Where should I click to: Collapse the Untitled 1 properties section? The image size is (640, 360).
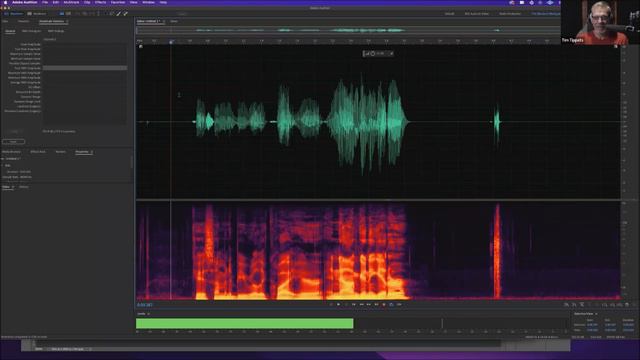tap(3, 159)
